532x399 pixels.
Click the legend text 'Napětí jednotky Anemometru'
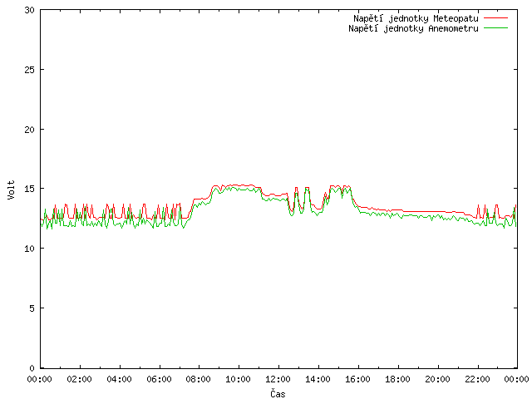click(413, 28)
